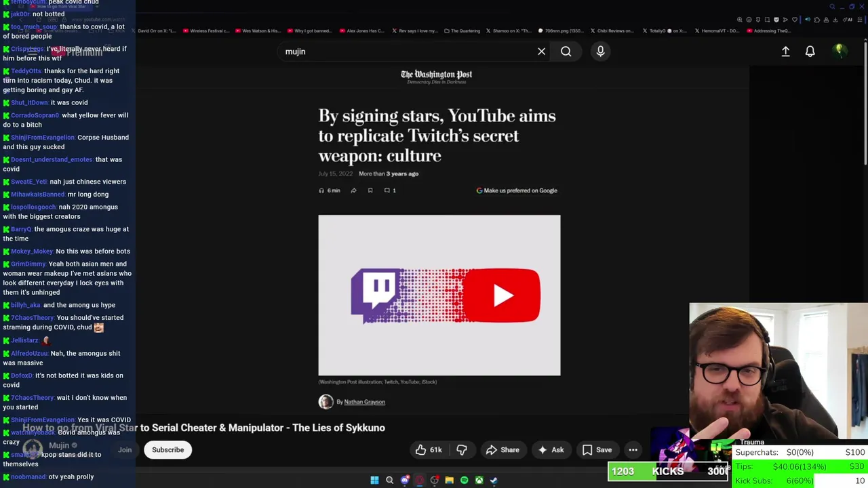The height and width of the screenshot is (488, 868).
Task: Switch to '706nnn.png' tab
Action: [x=561, y=30]
